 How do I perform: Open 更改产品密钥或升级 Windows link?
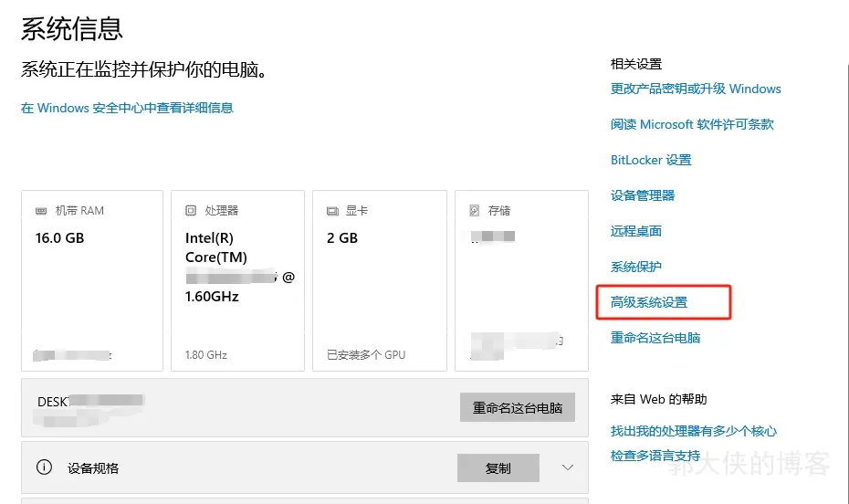(x=696, y=89)
